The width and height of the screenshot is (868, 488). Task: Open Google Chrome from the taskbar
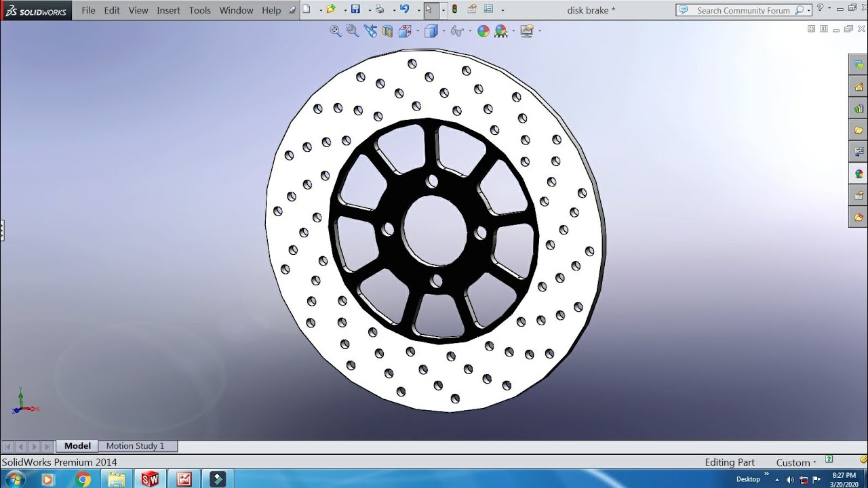[83, 479]
